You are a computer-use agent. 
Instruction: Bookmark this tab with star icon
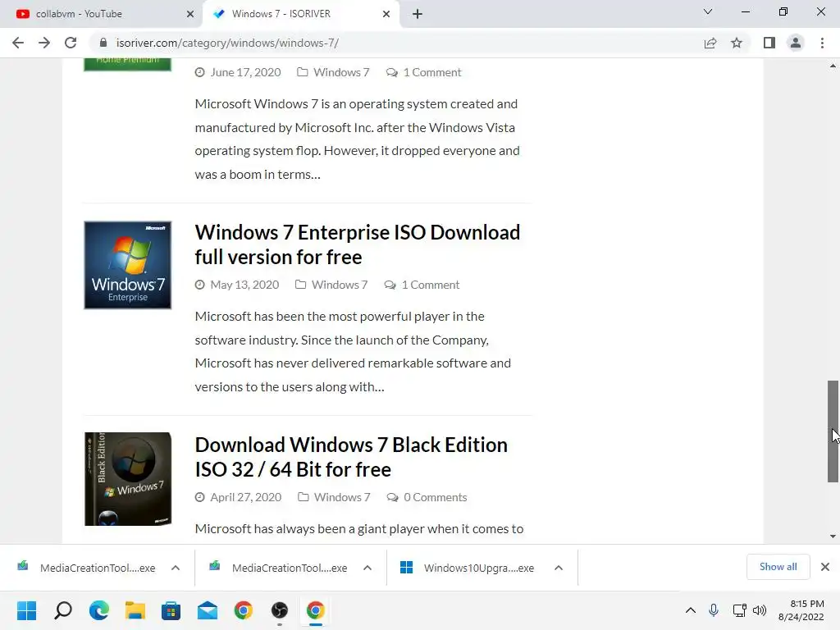pos(737,43)
